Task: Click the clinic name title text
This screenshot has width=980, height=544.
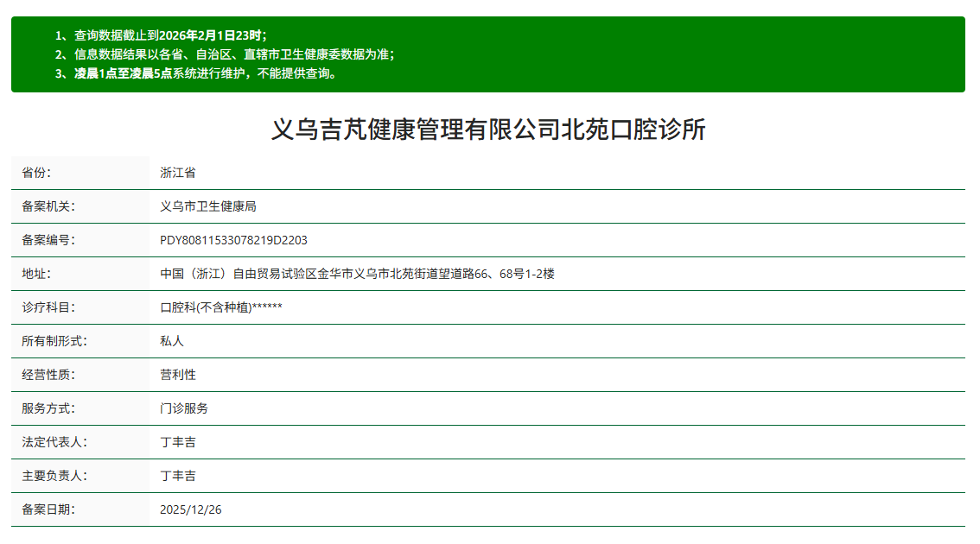Action: 490,127
